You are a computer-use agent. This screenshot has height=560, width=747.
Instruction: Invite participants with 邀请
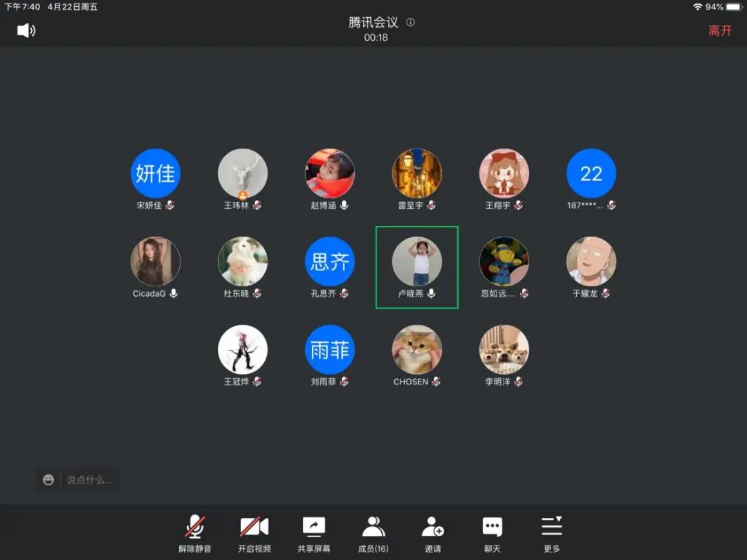tap(432, 534)
